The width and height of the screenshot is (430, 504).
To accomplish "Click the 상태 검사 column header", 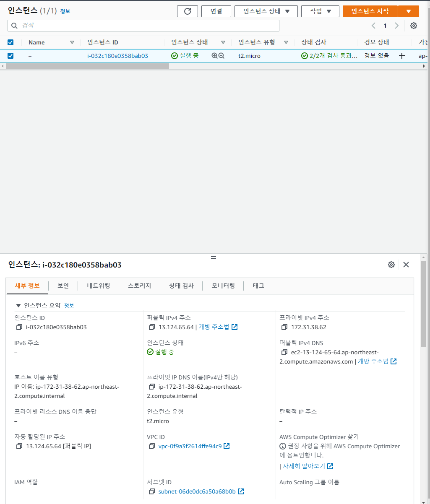I will coord(314,42).
